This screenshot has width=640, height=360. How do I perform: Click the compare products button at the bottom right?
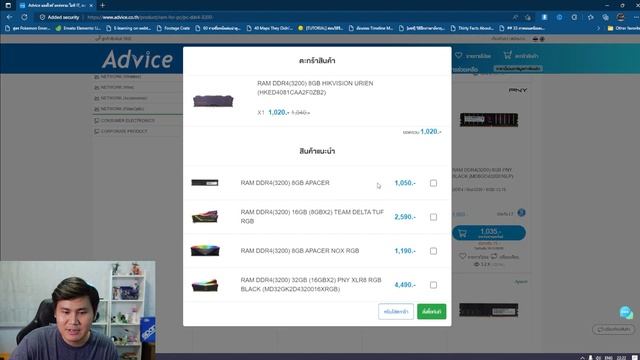613,329
